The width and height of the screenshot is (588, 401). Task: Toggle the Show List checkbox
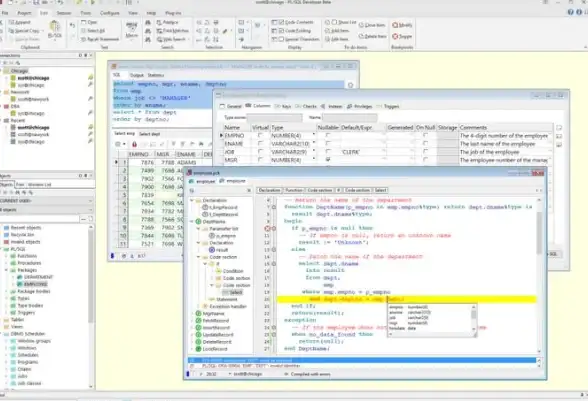click(334, 23)
